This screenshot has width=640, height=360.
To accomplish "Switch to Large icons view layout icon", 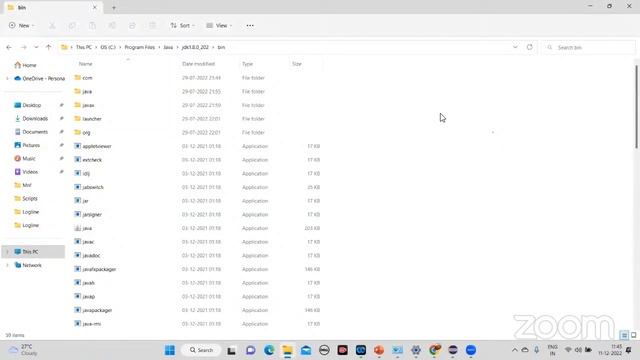I will point(633,335).
